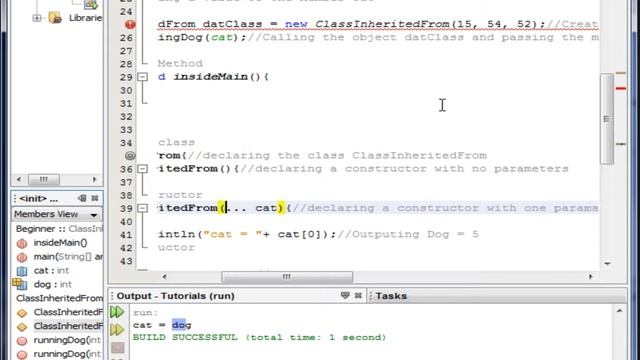Click the 'run:' line in the output
This screenshot has height=360, width=640.
tap(145, 313)
